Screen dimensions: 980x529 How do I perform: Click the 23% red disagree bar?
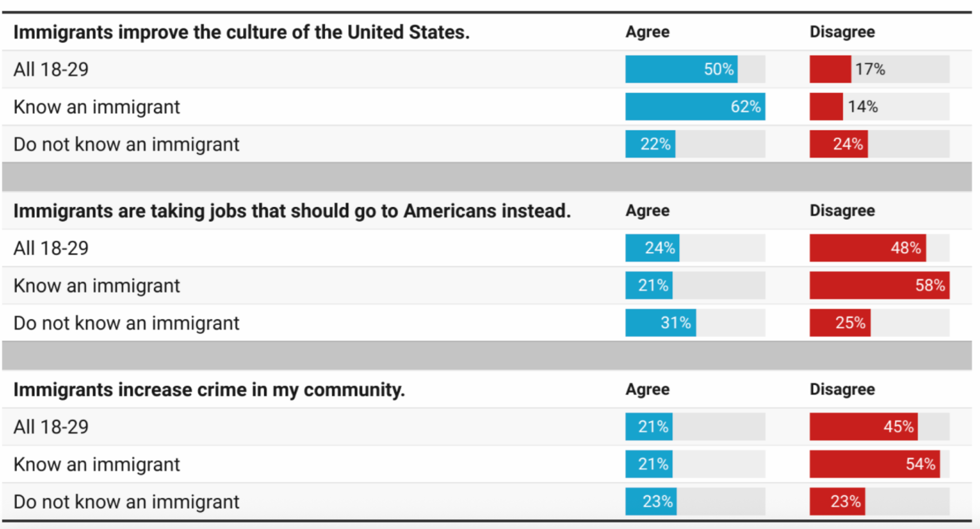point(837,502)
